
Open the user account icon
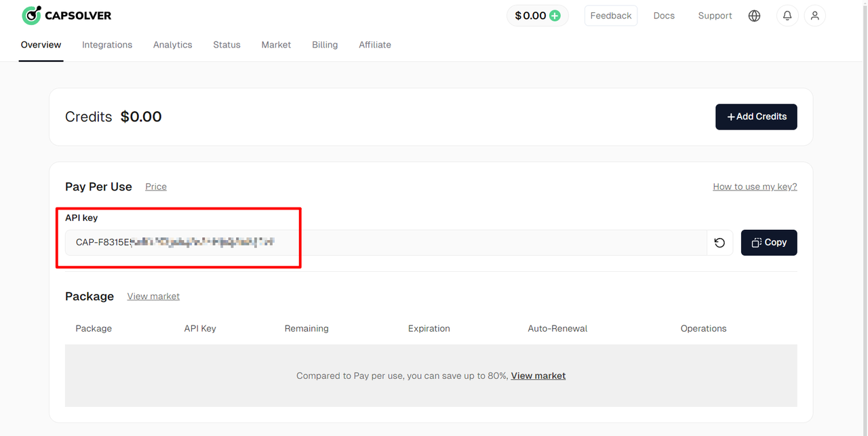[814, 16]
